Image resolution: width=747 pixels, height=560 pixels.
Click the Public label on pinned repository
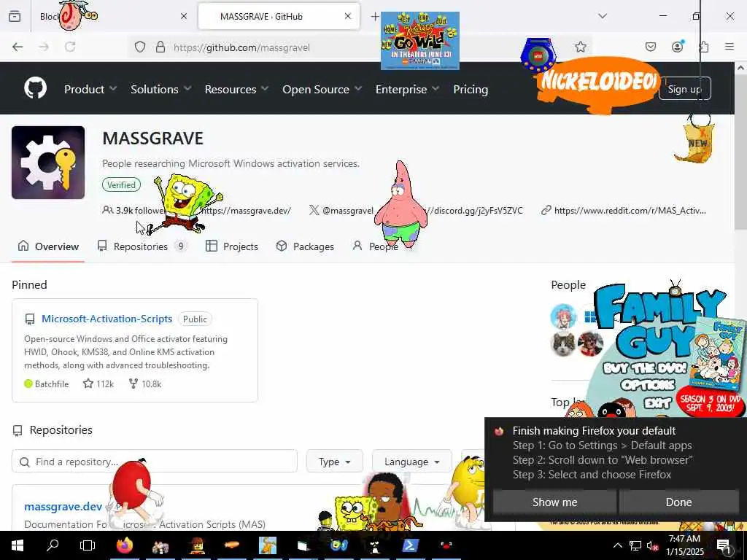tap(195, 319)
